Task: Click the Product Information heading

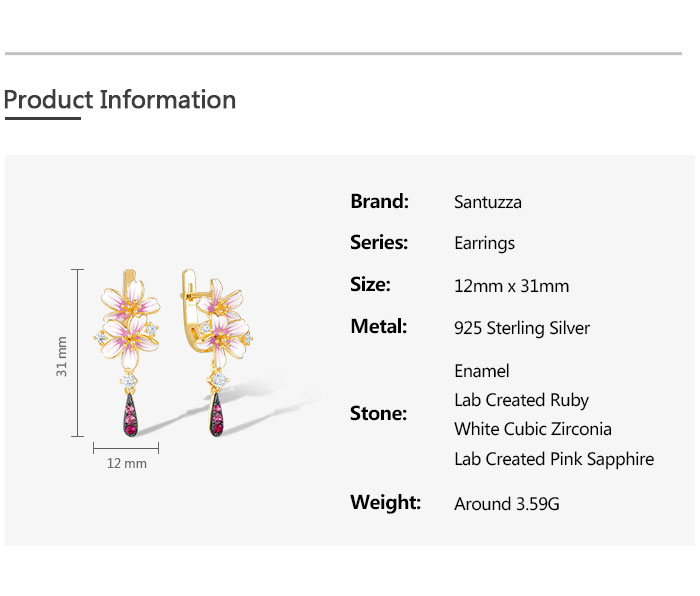Action: point(120,100)
